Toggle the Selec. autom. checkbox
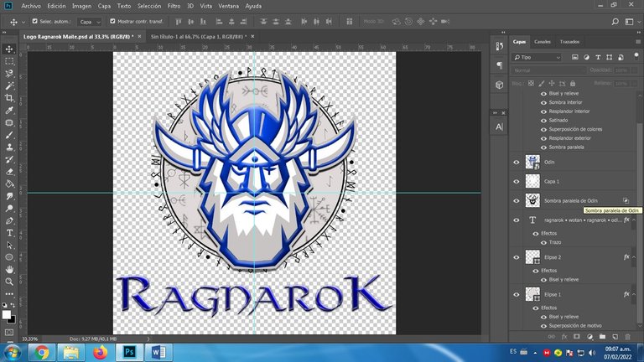644x362 pixels. pyautogui.click(x=34, y=21)
